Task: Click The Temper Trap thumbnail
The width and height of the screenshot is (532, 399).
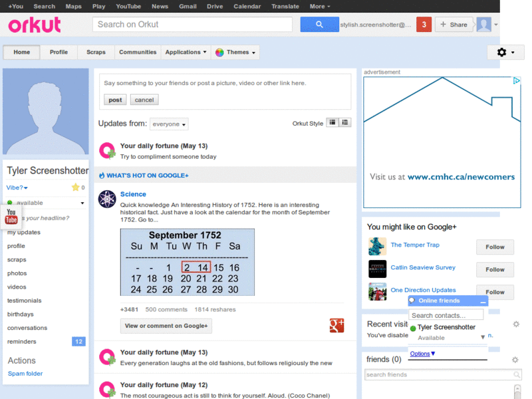Action: pos(377,246)
